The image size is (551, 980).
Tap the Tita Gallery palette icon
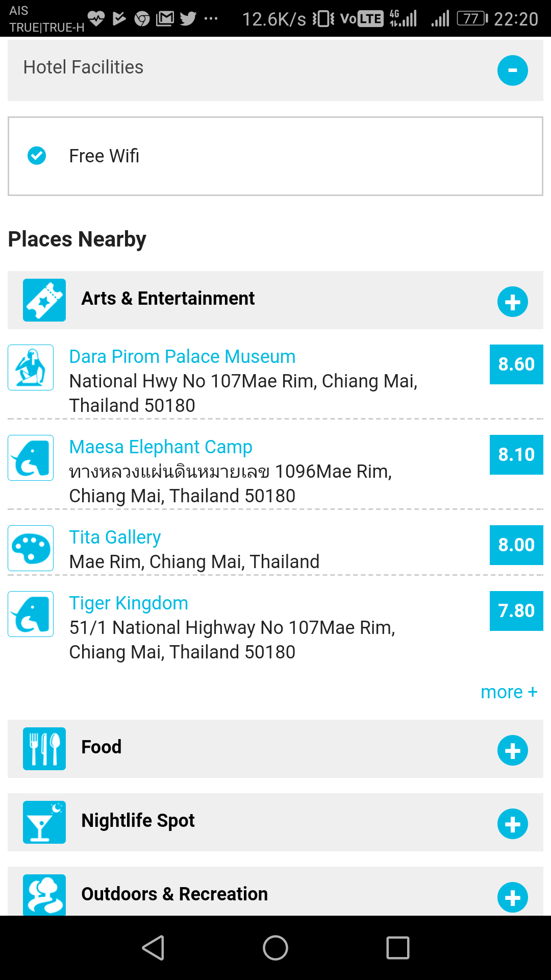coord(31,548)
